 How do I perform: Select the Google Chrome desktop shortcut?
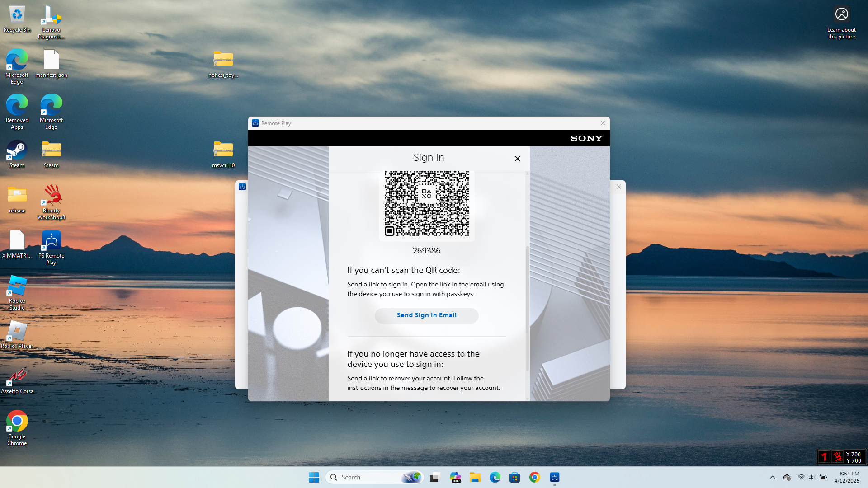(17, 428)
